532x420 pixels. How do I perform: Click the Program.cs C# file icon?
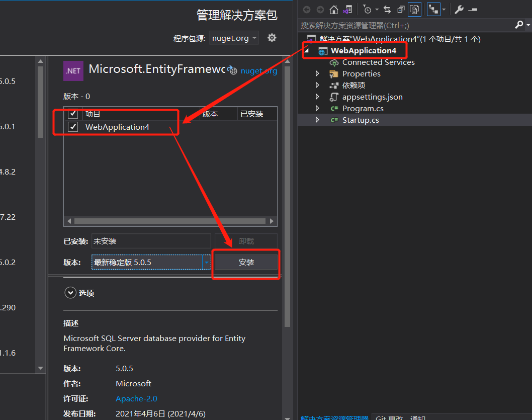[x=334, y=109]
